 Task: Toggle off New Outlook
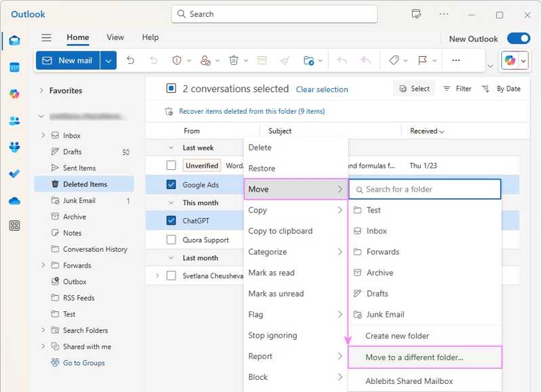click(x=519, y=39)
